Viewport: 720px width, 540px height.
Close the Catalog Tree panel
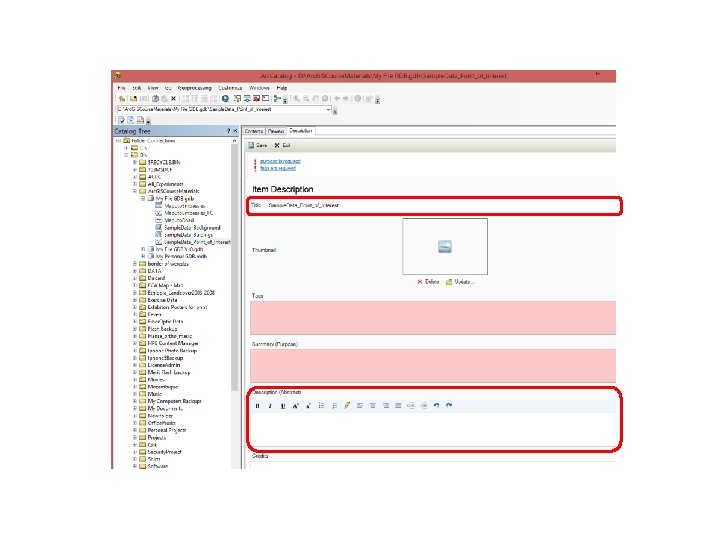tap(236, 131)
